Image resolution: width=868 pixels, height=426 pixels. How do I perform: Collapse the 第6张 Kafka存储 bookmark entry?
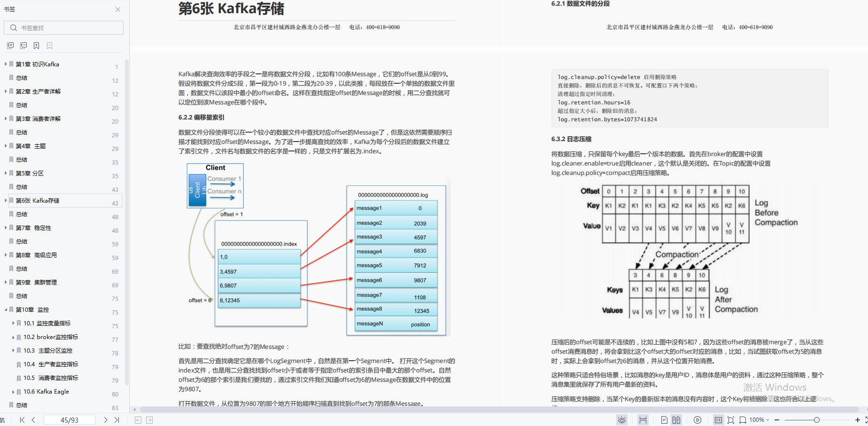pyautogui.click(x=5, y=200)
